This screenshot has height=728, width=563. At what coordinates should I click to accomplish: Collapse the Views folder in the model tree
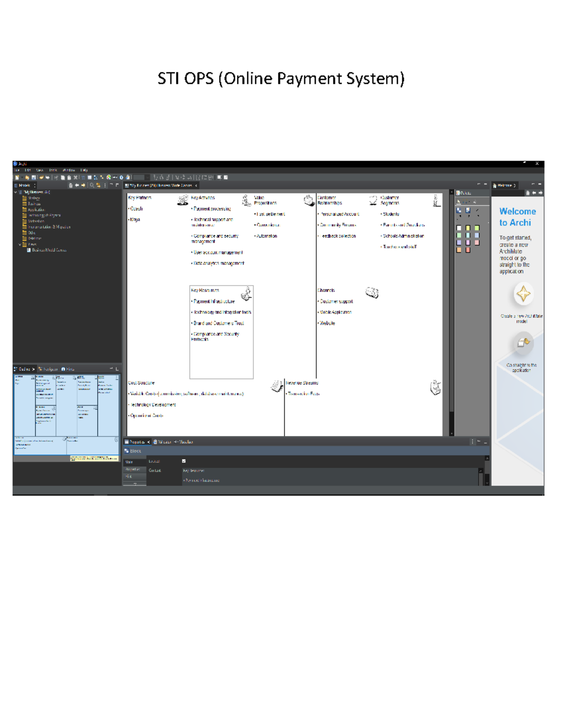coord(20,244)
